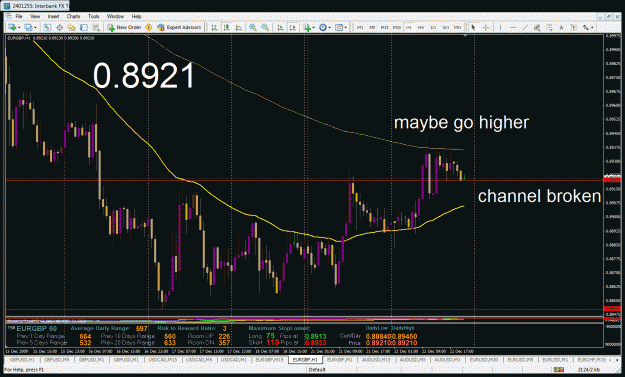Click the 'maybe go higher' chart label

[x=461, y=122]
